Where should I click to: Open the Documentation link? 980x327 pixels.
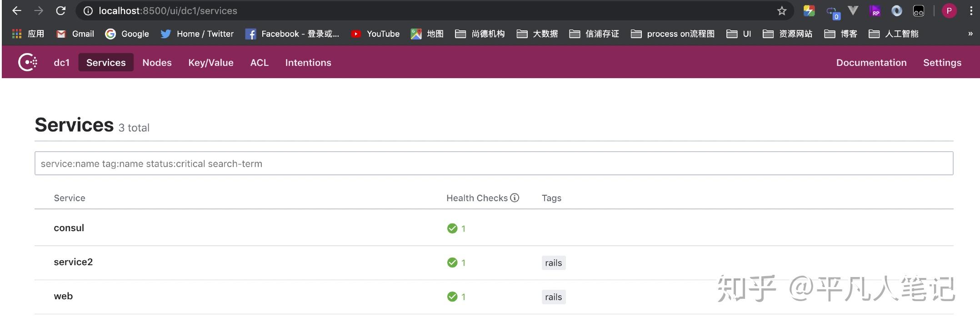(x=871, y=63)
